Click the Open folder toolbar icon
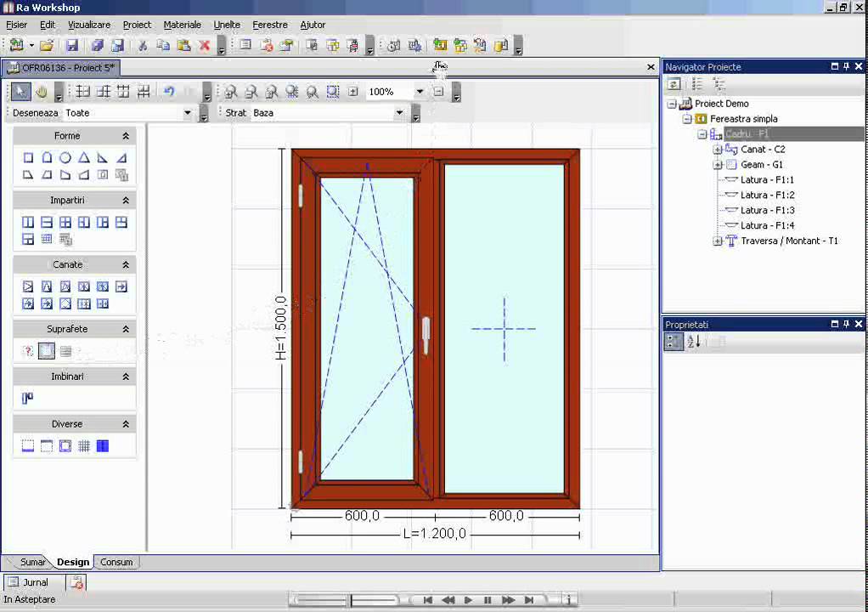 pyautogui.click(x=47, y=45)
